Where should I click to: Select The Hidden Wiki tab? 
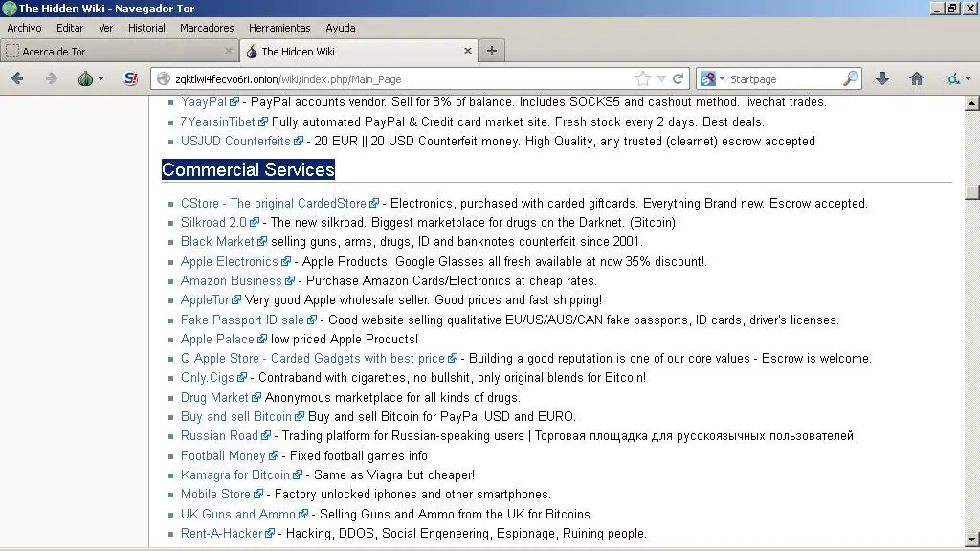[359, 51]
